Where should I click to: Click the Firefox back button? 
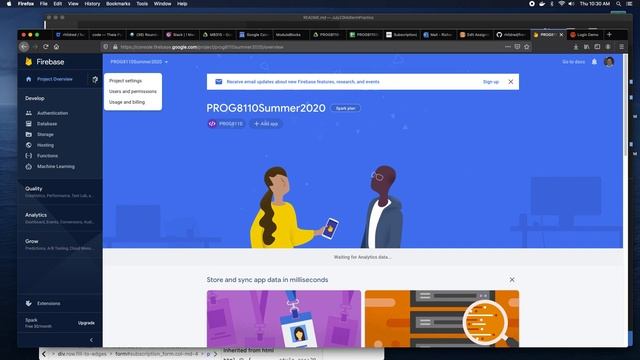(24, 47)
